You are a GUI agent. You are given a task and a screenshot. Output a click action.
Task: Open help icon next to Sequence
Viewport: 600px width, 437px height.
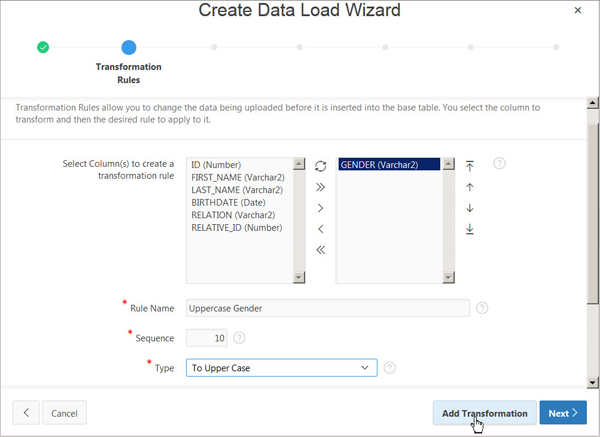[239, 338]
